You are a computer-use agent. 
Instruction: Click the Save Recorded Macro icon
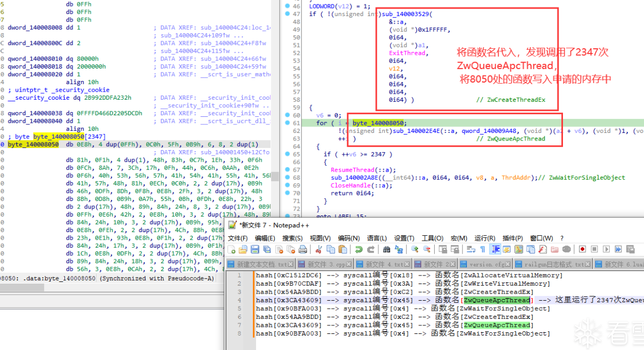point(630,249)
